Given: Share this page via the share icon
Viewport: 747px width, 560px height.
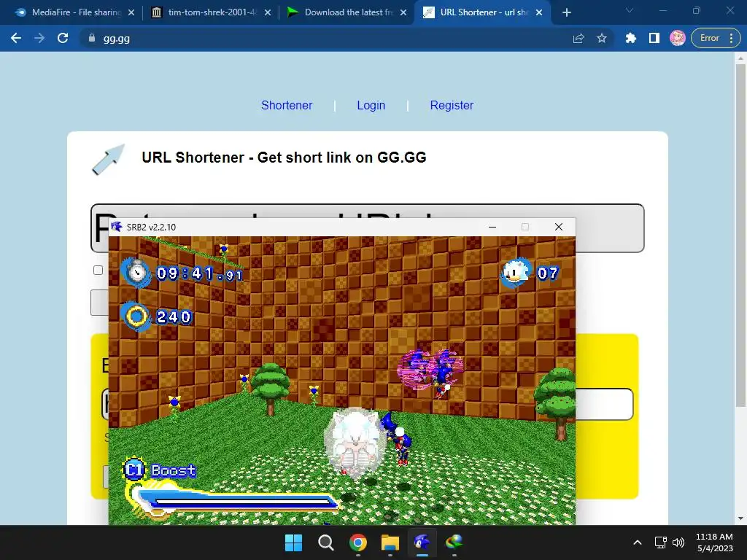Looking at the screenshot, I should [578, 38].
